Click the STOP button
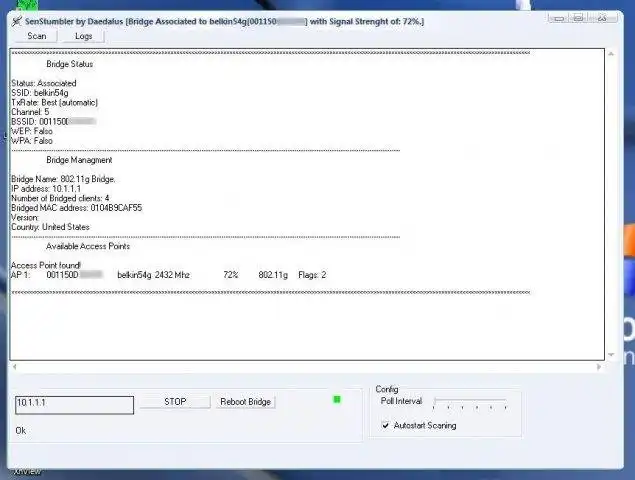635x480 pixels. pos(175,402)
